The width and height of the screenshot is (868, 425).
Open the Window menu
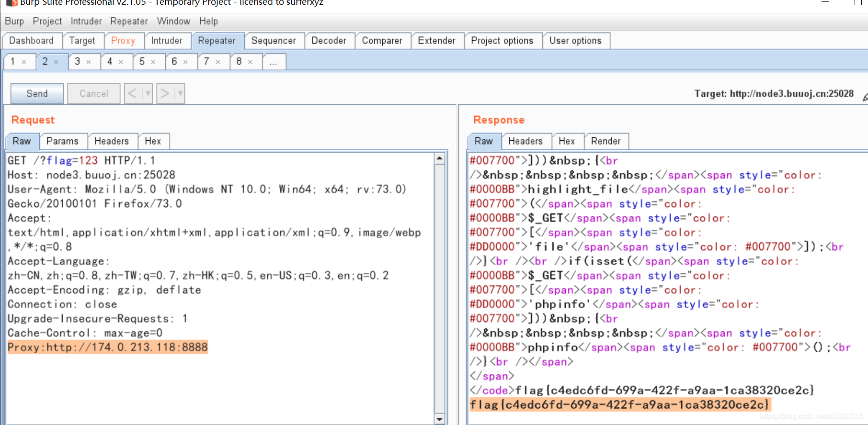click(173, 21)
